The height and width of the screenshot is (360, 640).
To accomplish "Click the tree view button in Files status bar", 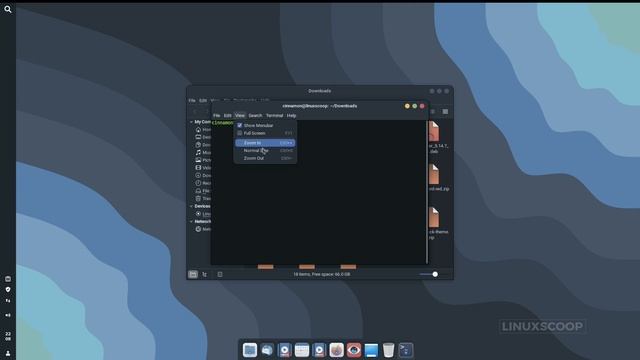I will point(205,274).
